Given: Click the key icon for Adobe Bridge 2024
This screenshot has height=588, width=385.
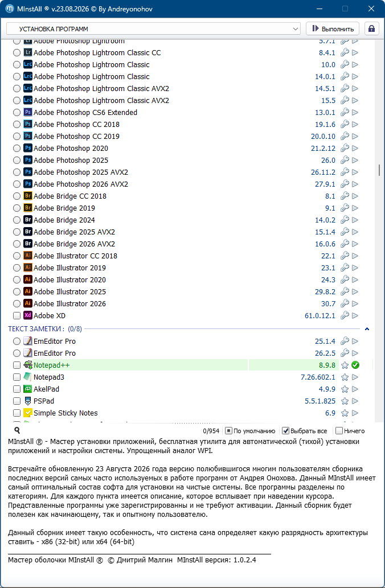Looking at the screenshot, I should click(345, 220).
